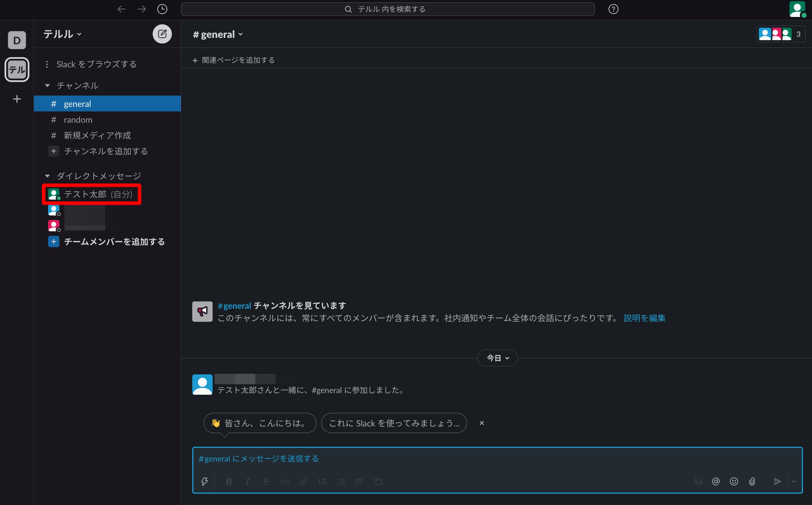
Task: Toggle inline code formatting
Action: [x=285, y=481]
